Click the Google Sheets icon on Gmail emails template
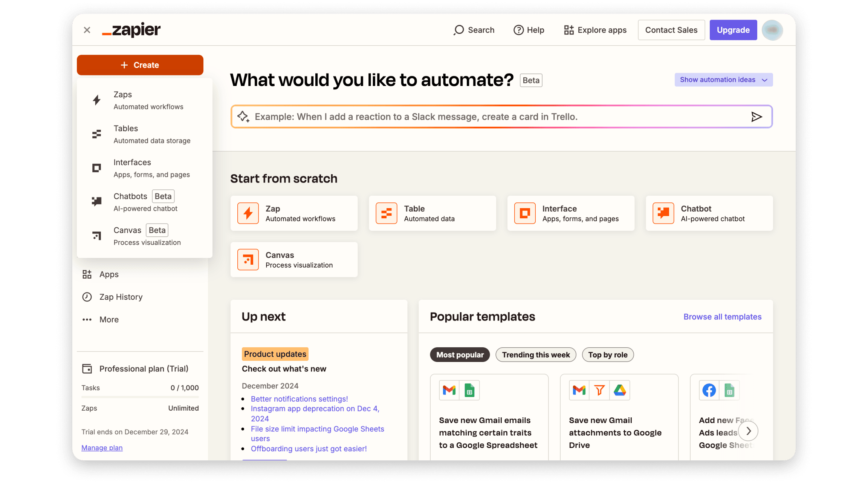The height and width of the screenshot is (483, 868). coord(469,390)
